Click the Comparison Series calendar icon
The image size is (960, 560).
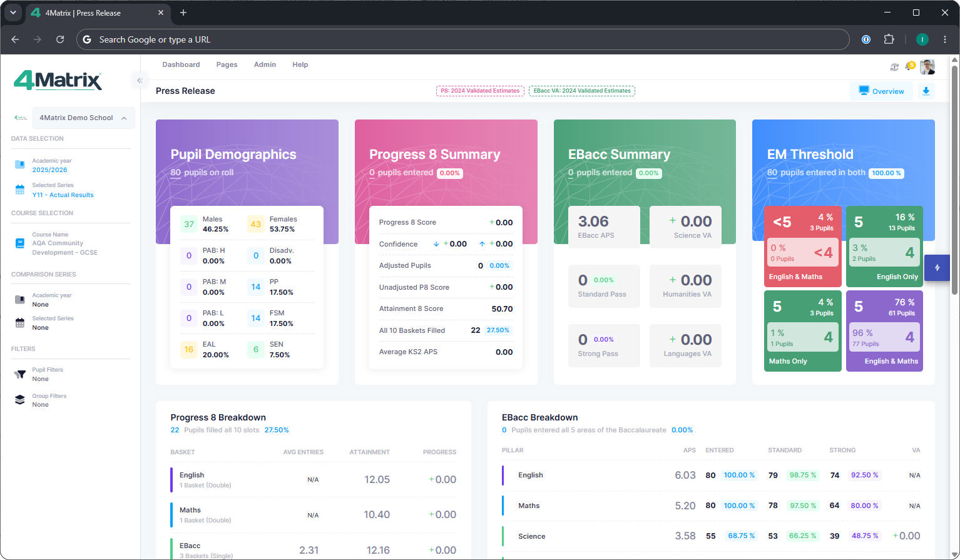coord(19,323)
